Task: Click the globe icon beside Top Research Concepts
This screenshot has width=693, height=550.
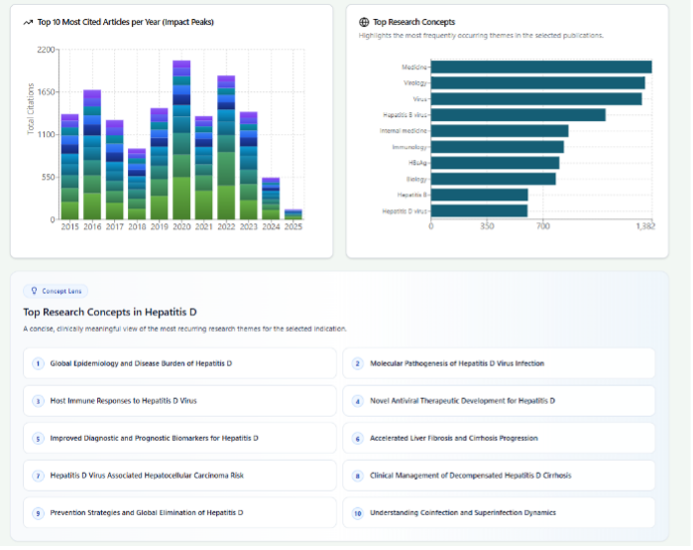Action: tap(364, 22)
